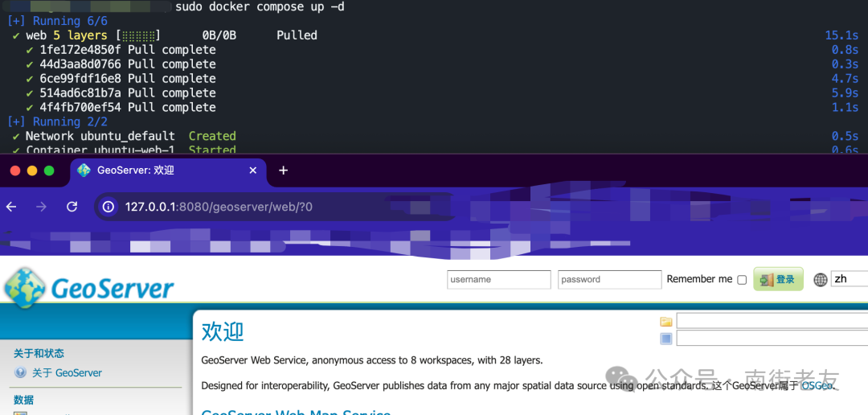The width and height of the screenshot is (868, 415).
Task: Open a new browser tab
Action: (283, 170)
